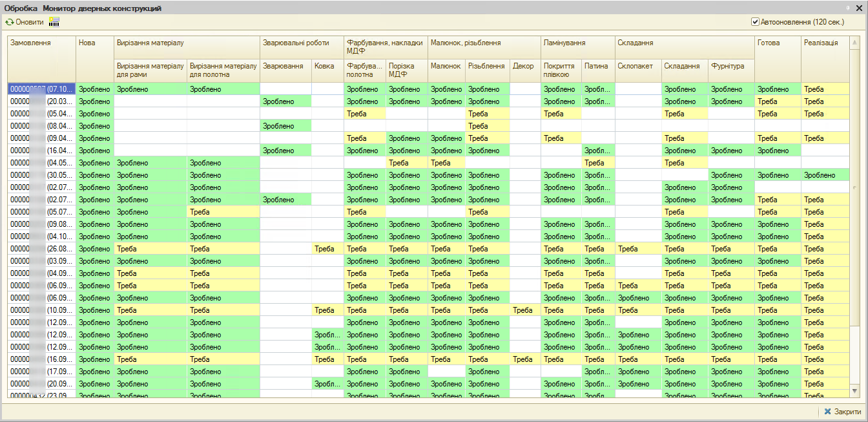Click the Оновити refresh button
Image resolution: width=868 pixels, height=422 pixels.
pyautogui.click(x=25, y=22)
